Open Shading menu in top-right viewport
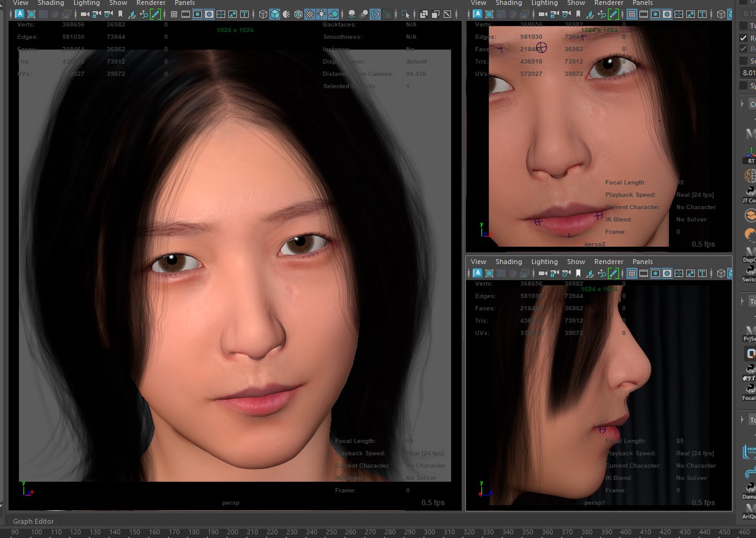The image size is (756, 538). pyautogui.click(x=509, y=3)
